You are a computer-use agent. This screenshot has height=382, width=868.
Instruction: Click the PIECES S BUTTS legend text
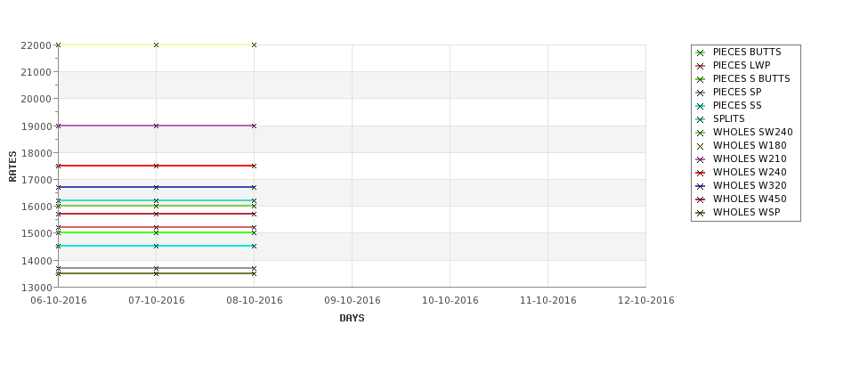[751, 79]
